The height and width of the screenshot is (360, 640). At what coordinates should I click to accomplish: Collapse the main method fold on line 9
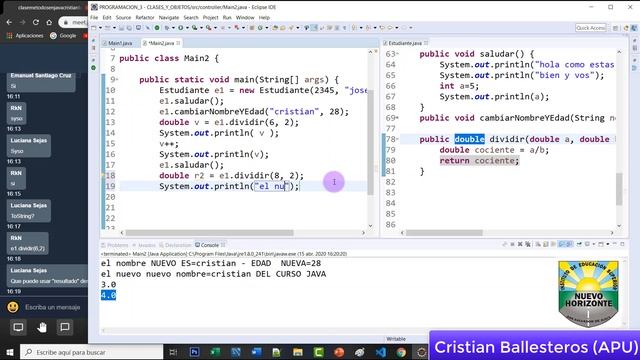click(118, 80)
